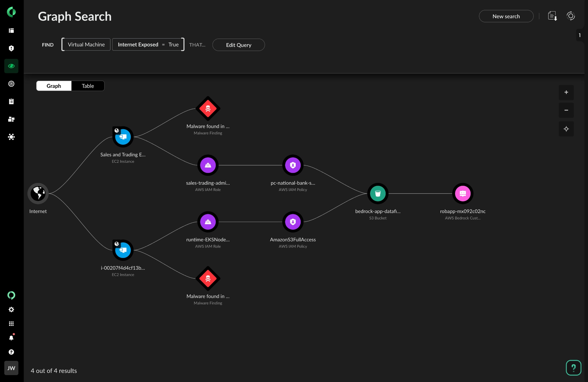Screen dimensions: 588x382
Task: Change the Internet Exposed True condition
Action: tap(148, 44)
